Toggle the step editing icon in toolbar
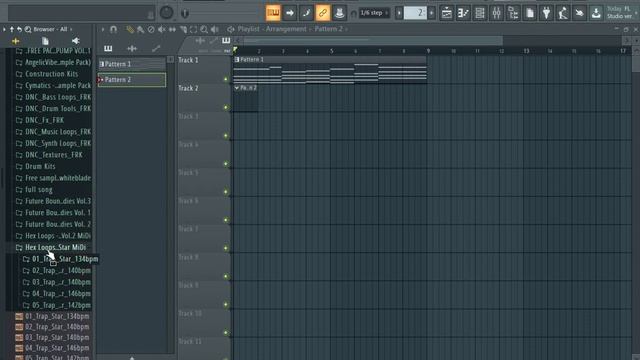Screen dimensions: 640x360 [306, 13]
